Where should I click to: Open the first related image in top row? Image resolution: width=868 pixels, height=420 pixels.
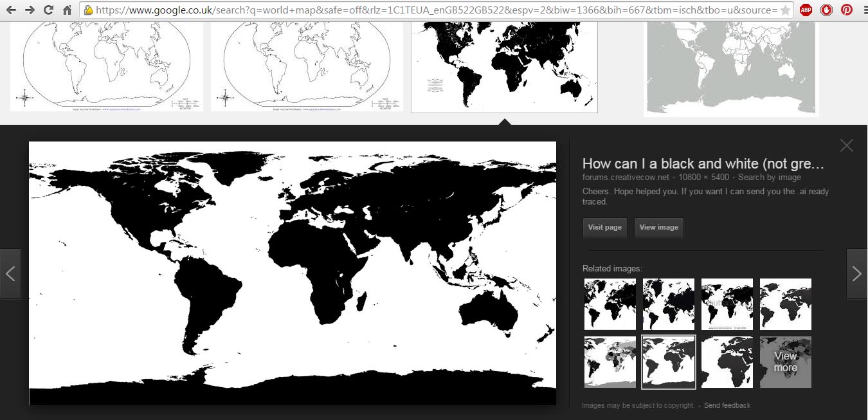tap(610, 304)
